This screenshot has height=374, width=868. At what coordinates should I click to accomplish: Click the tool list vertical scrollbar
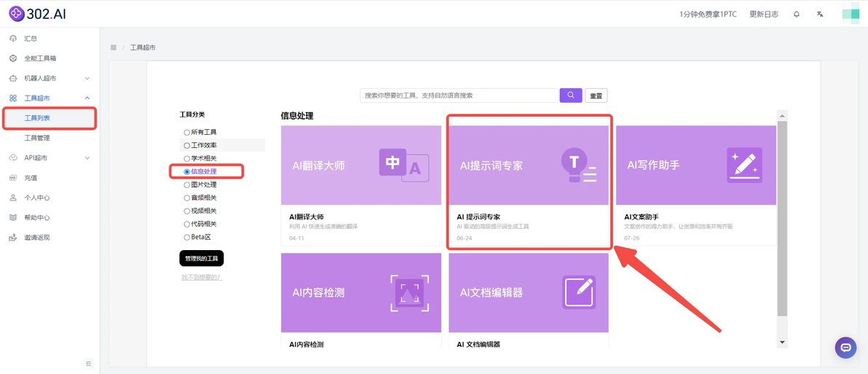pos(782,219)
